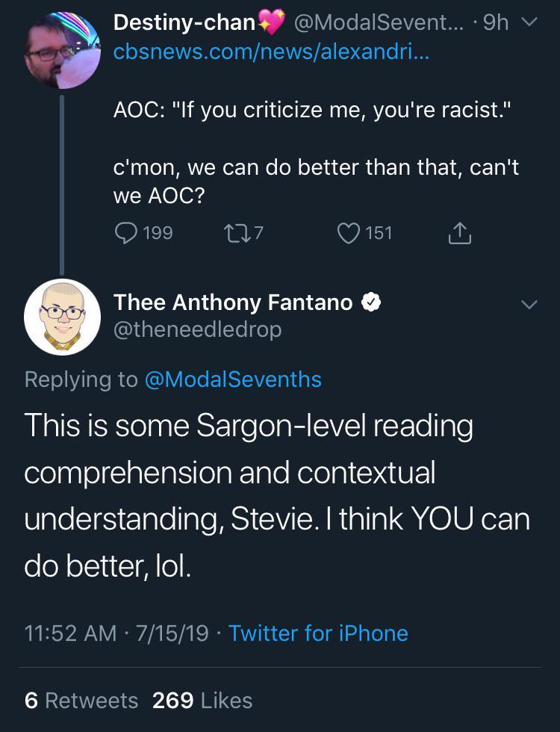Expand the chevron menu on Fantano's reply
Viewport: 560px width, 732px height.
point(529,305)
